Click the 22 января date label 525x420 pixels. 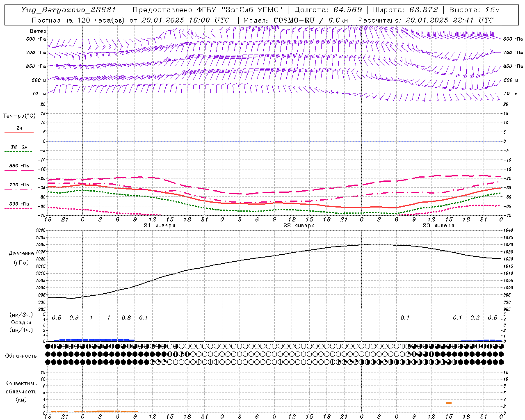[x=299, y=226]
